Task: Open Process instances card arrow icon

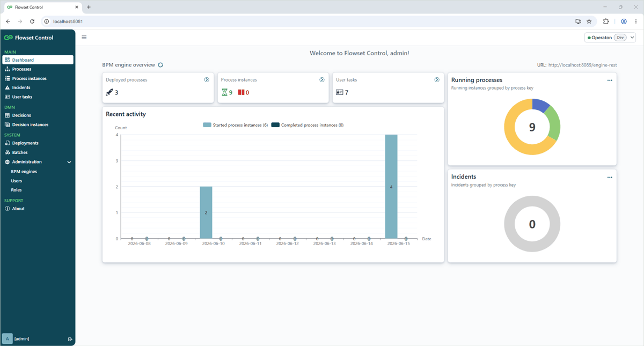Action: click(322, 80)
